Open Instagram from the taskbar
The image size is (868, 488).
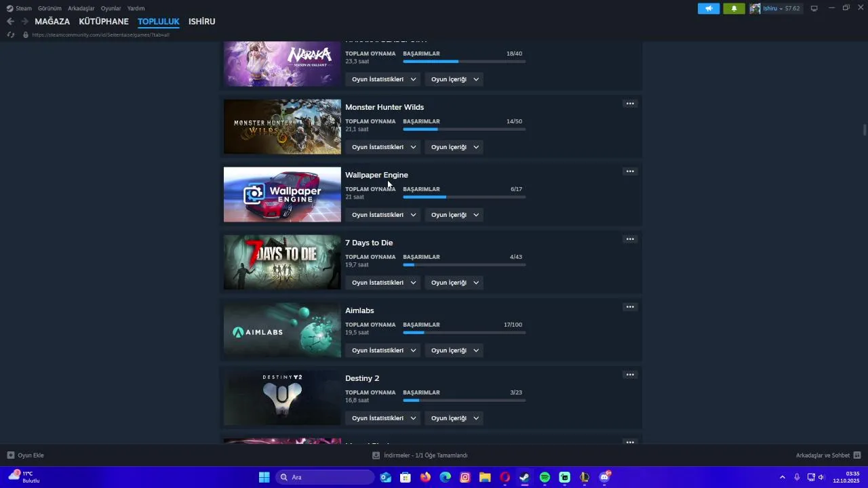(x=465, y=477)
